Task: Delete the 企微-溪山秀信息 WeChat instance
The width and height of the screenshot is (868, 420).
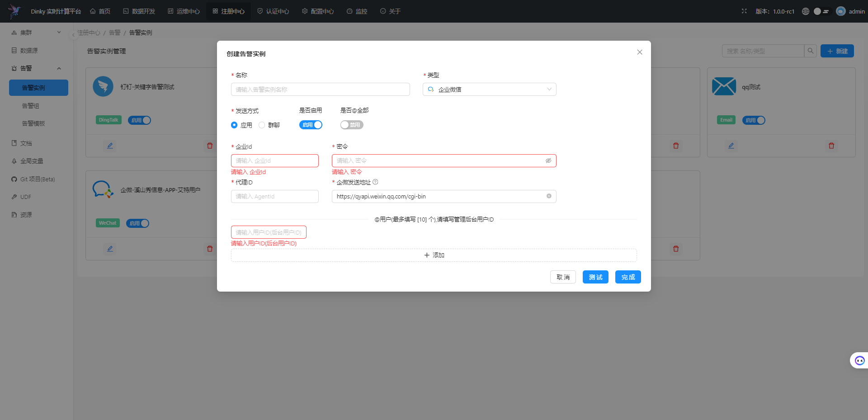Action: 210,249
